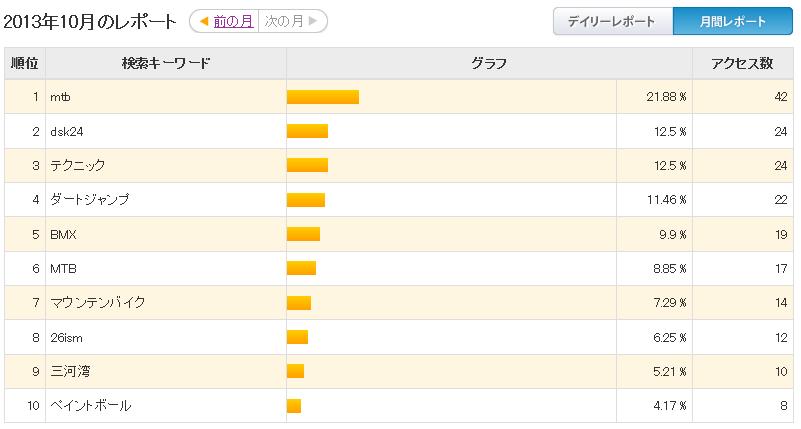Click the 順位 column header
The width and height of the screenshot is (801, 429).
[x=25, y=63]
